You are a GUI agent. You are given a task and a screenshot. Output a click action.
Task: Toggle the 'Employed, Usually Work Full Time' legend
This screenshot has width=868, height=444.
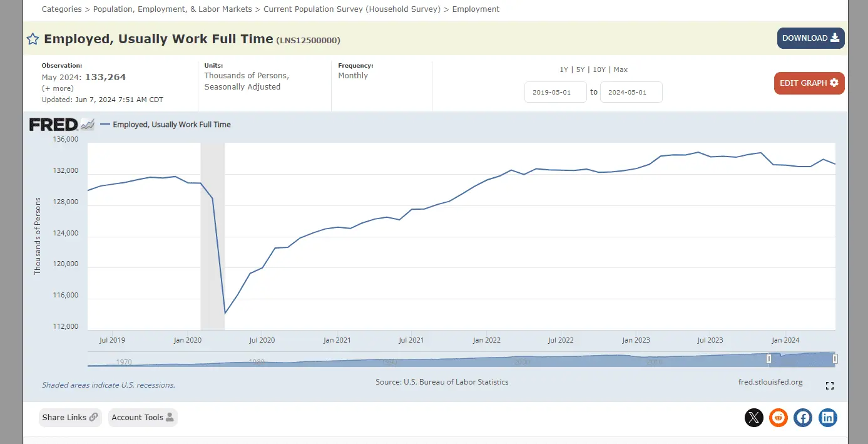171,125
